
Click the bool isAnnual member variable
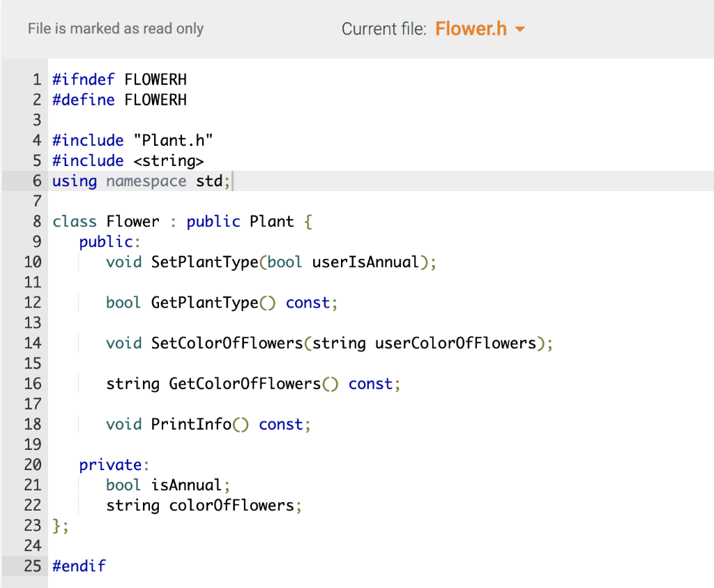click(167, 485)
